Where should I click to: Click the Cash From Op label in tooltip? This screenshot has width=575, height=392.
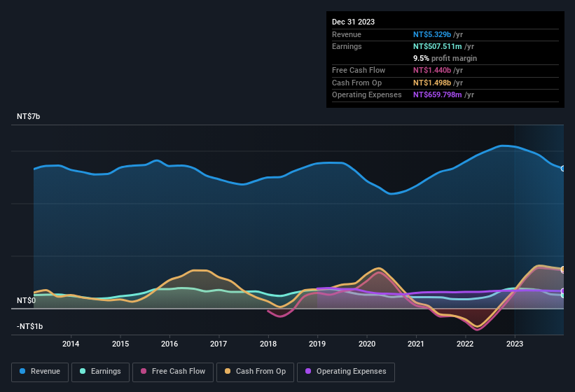(356, 83)
